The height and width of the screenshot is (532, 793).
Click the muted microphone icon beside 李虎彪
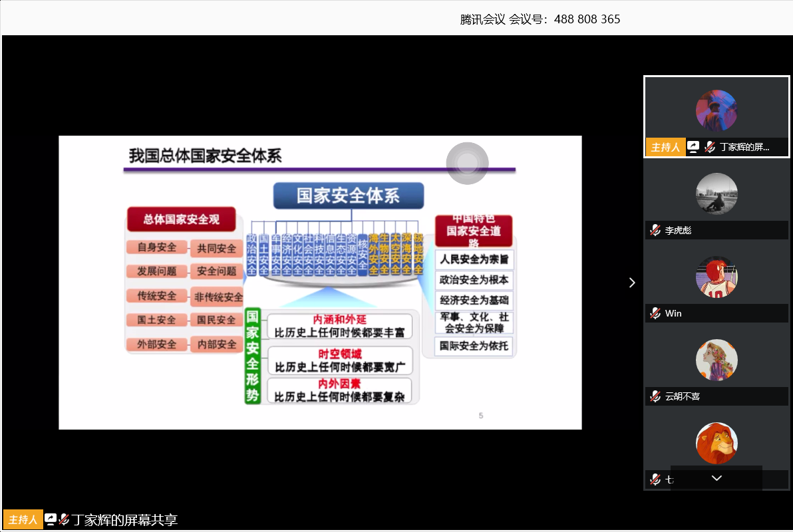tap(655, 230)
